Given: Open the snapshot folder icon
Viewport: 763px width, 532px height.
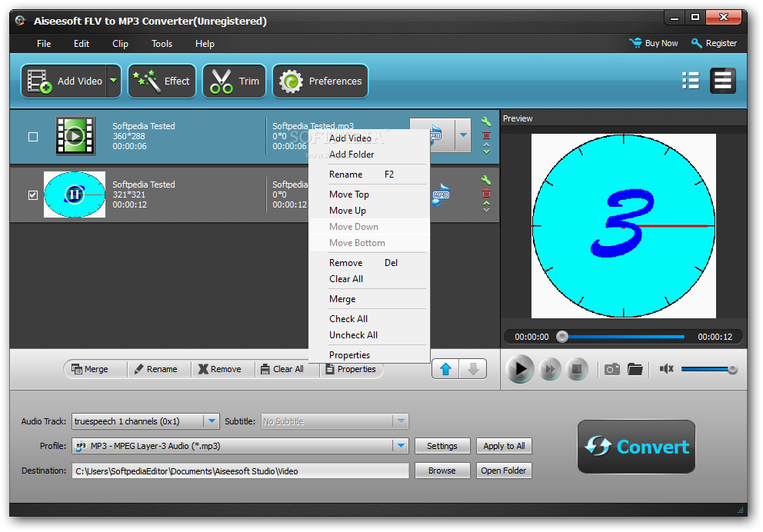Looking at the screenshot, I should click(x=635, y=369).
